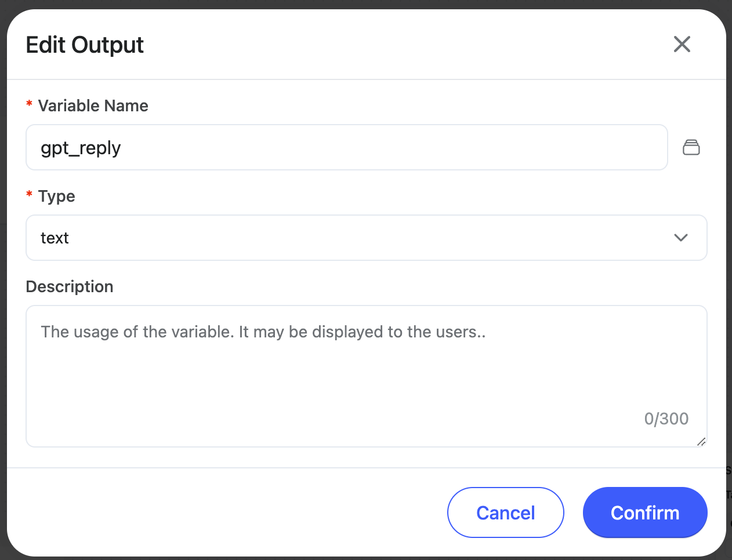Click the Description label
Image resolution: width=732 pixels, height=560 pixels.
[x=70, y=287]
